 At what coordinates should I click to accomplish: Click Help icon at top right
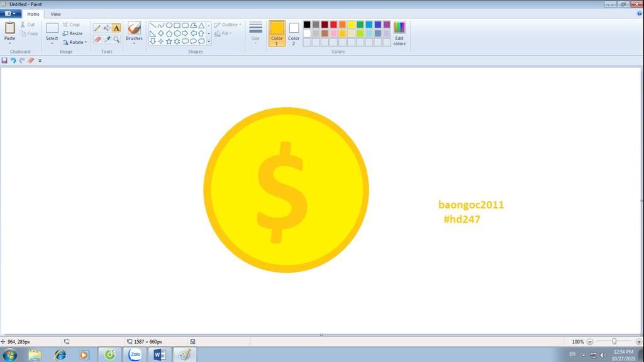point(639,14)
